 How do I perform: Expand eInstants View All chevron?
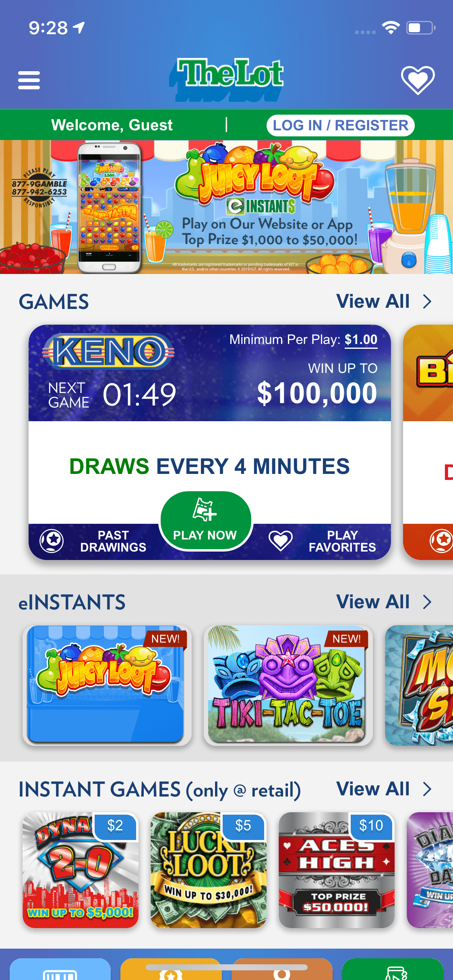[x=427, y=602]
